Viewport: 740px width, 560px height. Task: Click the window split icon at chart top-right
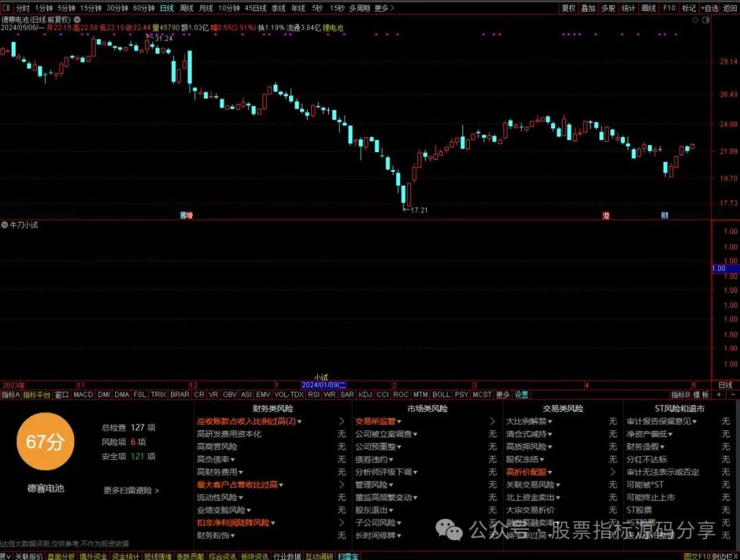(x=706, y=20)
